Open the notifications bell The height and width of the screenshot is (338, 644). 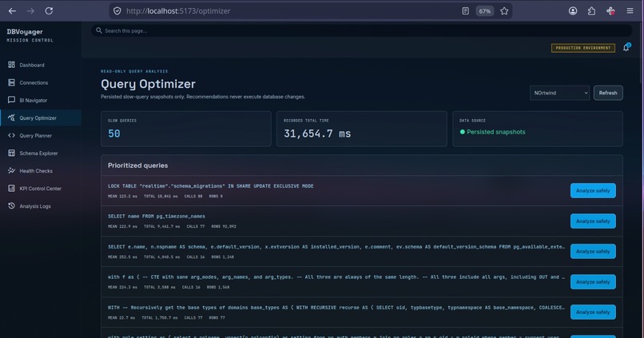point(626,47)
